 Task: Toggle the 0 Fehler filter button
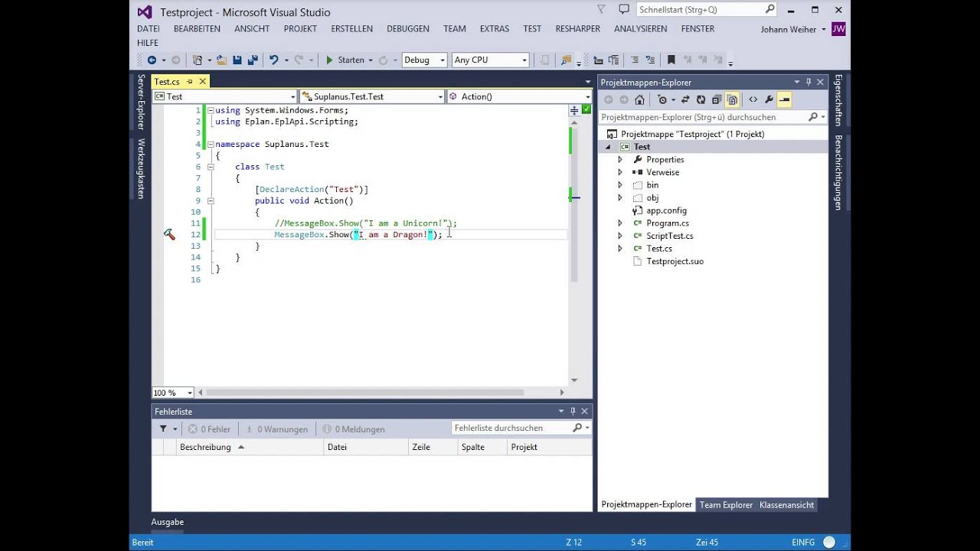click(x=209, y=429)
